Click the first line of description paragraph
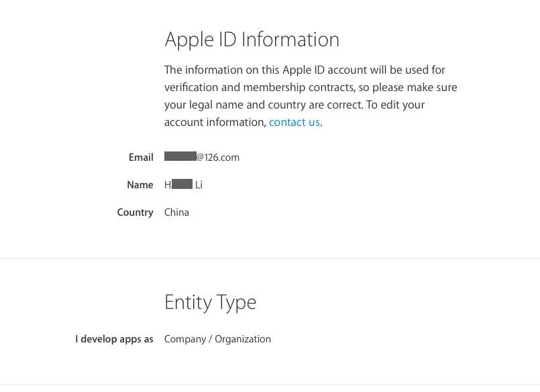 coord(305,70)
